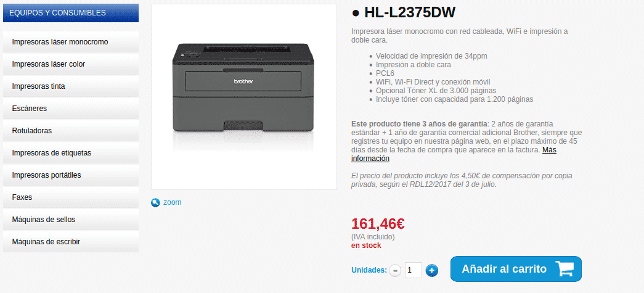Select Impresoras de etiquetas in sidebar
Image resolution: width=644 pixels, height=293 pixels.
click(71, 153)
